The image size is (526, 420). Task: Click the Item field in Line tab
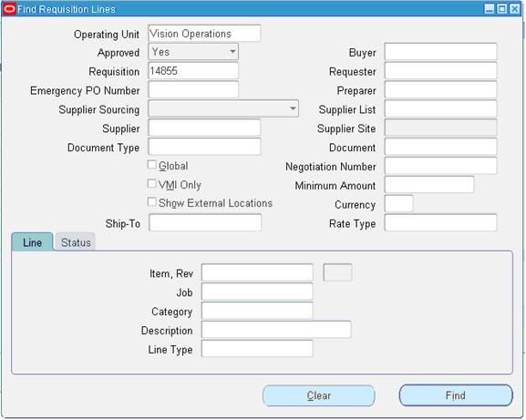pyautogui.click(x=257, y=272)
